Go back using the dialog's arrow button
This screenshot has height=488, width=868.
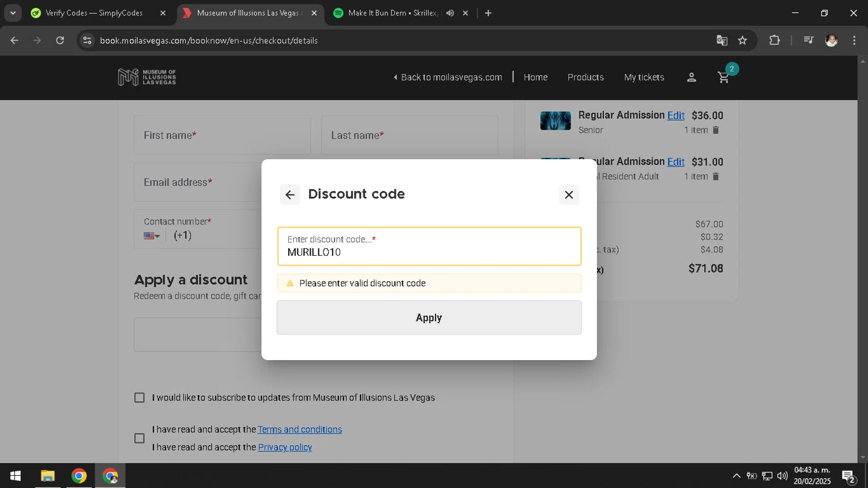point(290,195)
